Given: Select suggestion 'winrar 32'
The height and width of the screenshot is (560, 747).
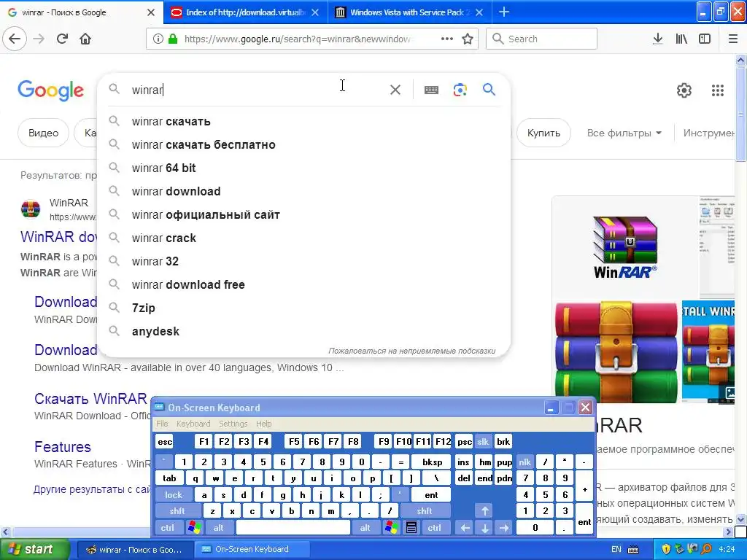Looking at the screenshot, I should (303, 262).
